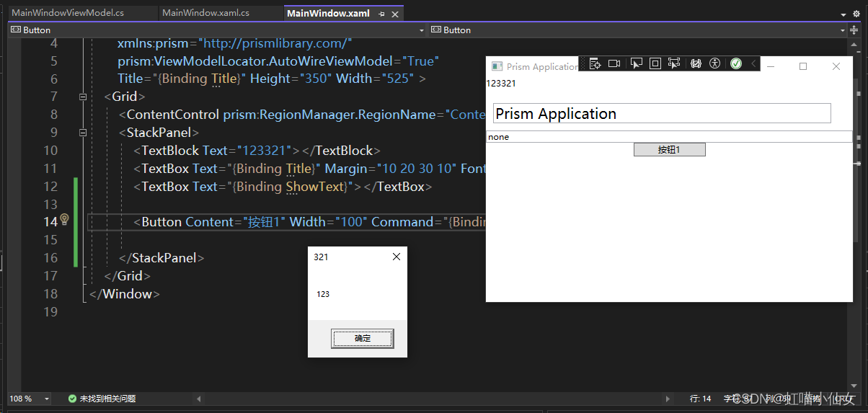Viewport: 868px width, 413px height.
Task: Click 123321 text in Prism window
Action: [x=500, y=84]
